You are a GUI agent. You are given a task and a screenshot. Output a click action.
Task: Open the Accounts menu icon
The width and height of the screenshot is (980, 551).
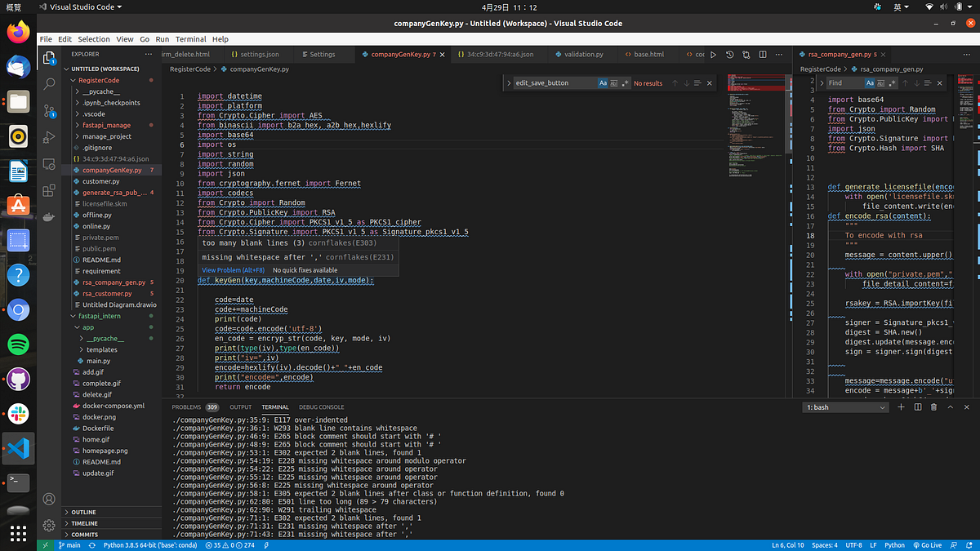click(x=49, y=499)
